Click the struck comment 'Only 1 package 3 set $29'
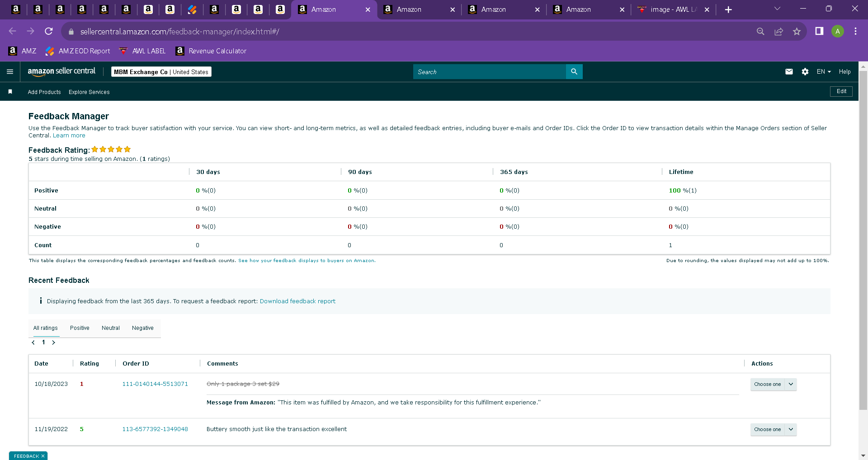Image resolution: width=868 pixels, height=460 pixels. tap(243, 384)
